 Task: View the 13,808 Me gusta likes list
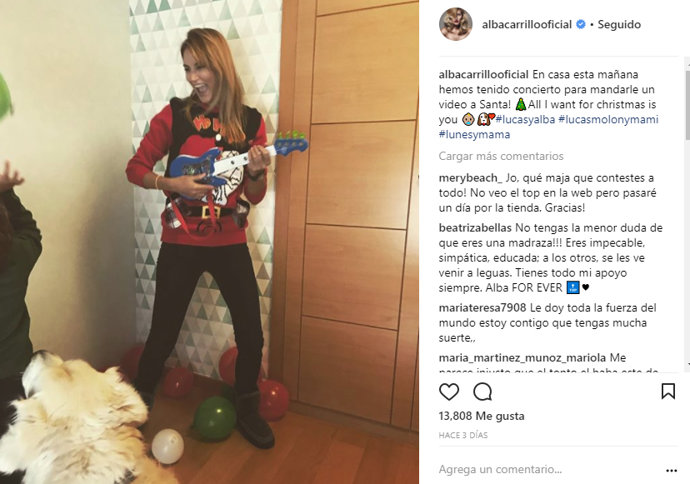[481, 416]
